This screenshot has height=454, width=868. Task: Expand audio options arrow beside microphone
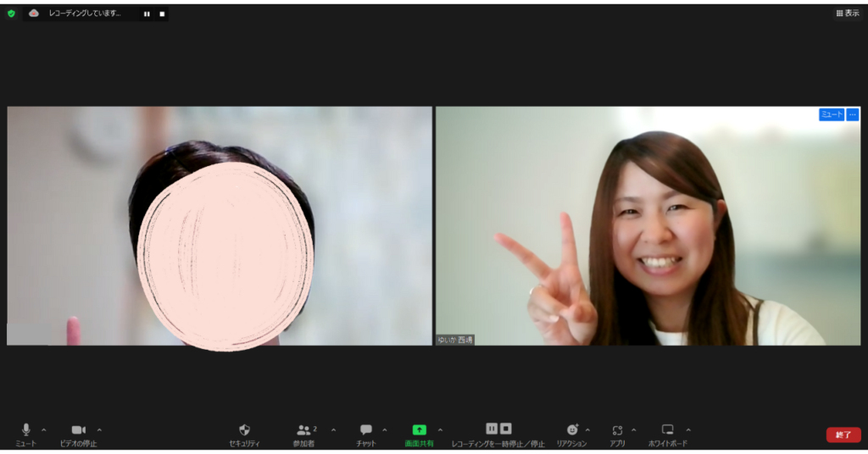(x=44, y=429)
